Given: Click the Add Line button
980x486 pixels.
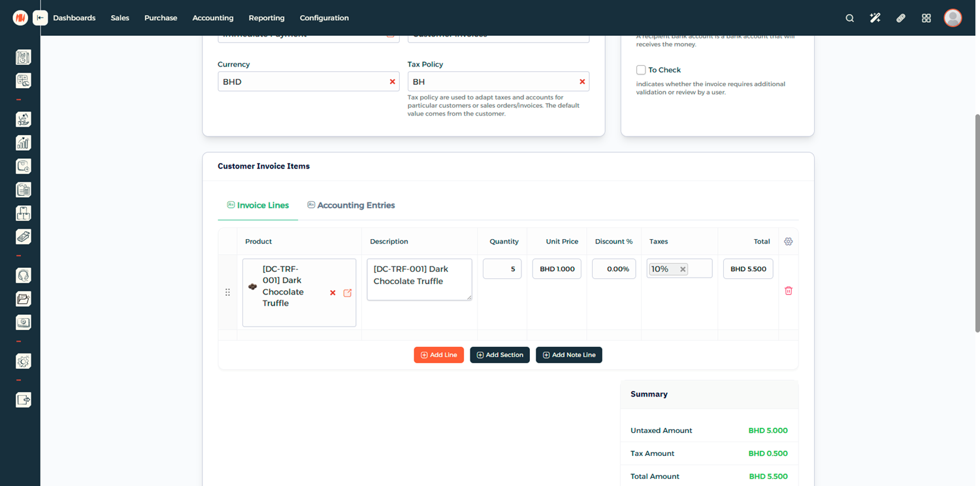Looking at the screenshot, I should pyautogui.click(x=438, y=355).
